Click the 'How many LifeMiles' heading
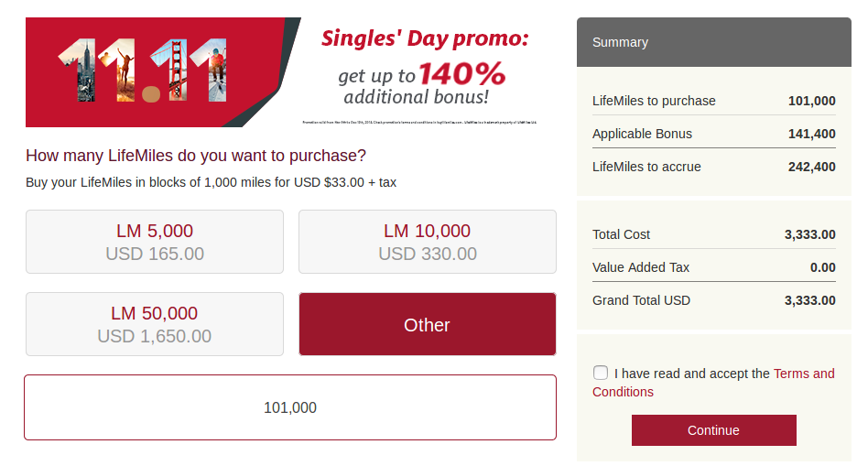 pos(196,156)
